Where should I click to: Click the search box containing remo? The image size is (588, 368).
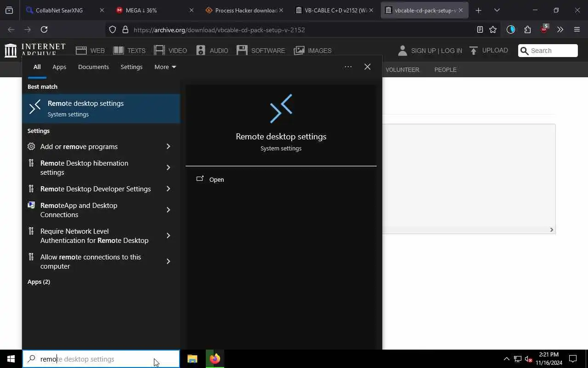tap(101, 359)
